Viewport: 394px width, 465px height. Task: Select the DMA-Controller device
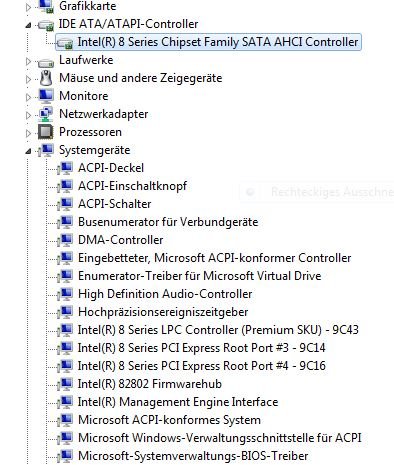[120, 240]
